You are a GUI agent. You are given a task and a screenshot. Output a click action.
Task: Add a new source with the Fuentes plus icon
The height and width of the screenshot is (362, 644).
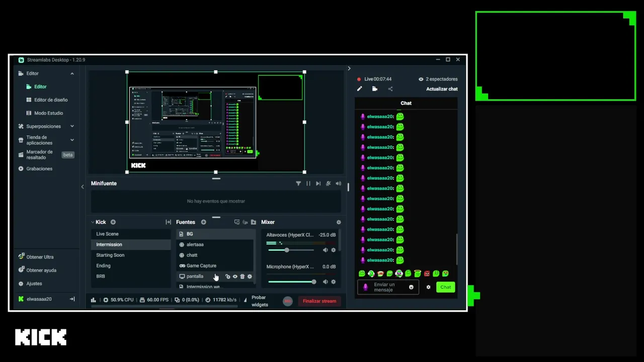203,222
